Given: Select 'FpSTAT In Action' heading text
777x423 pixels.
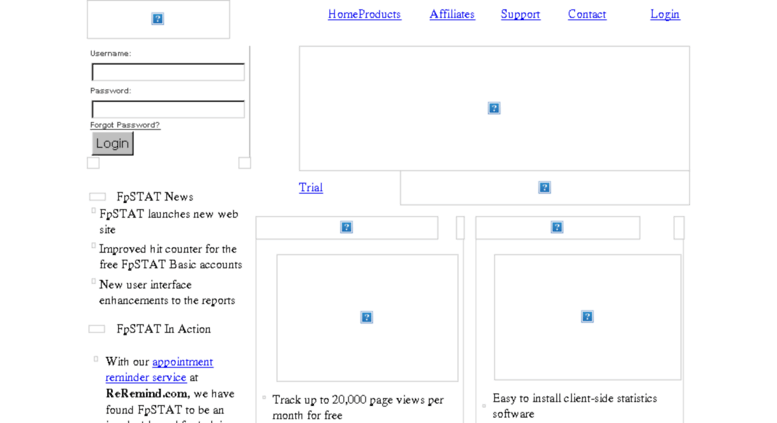Looking at the screenshot, I should 164,329.
